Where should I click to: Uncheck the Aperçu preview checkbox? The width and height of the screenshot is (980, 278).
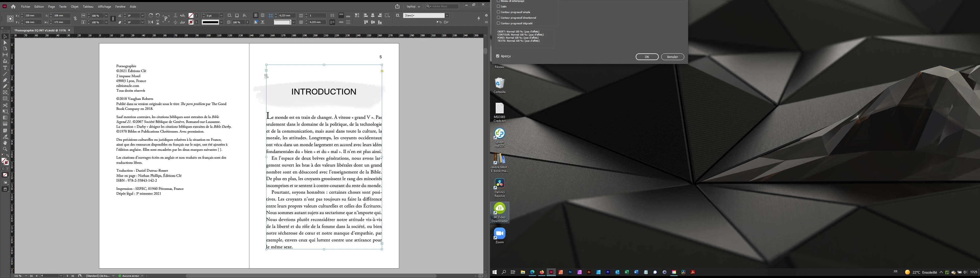(498, 56)
